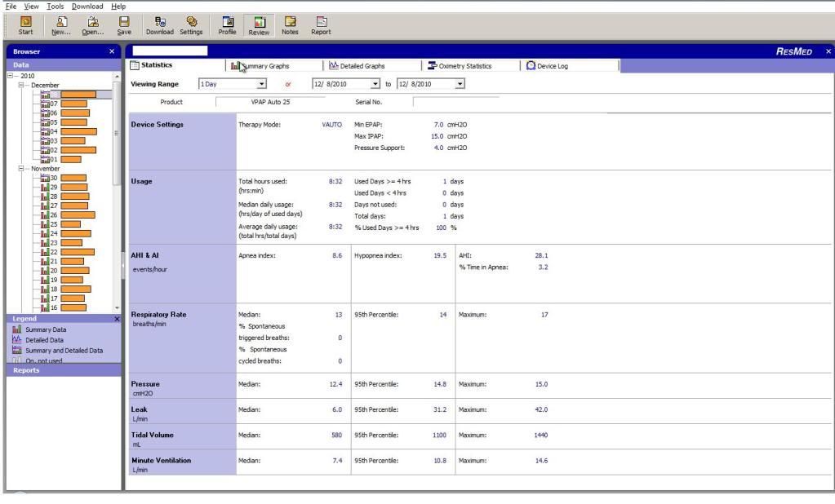Click the browser splitter collapse handle
Screen dimensions: 835x504
[x=123, y=264]
